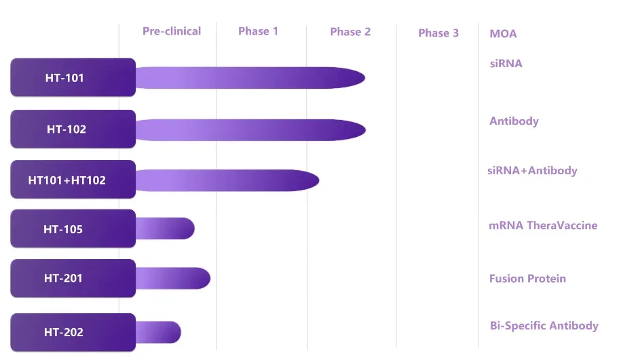This screenshot has height=364, width=619.
Task: Select the Phase 1 column header
Action: pyautogui.click(x=258, y=31)
